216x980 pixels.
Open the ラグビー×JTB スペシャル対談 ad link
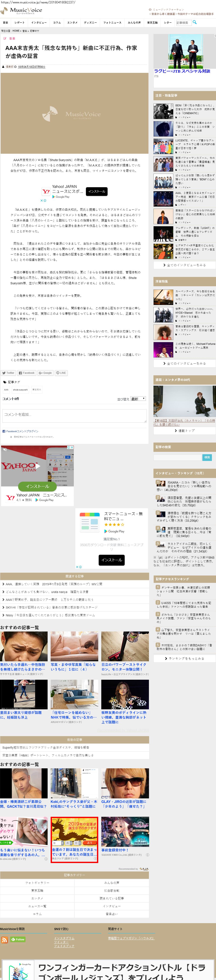182,71
